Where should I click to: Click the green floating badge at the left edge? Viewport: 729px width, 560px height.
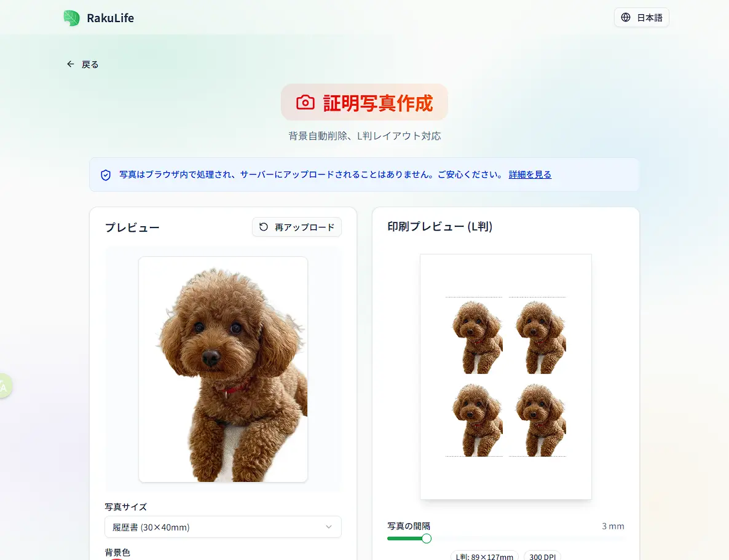click(x=5, y=385)
